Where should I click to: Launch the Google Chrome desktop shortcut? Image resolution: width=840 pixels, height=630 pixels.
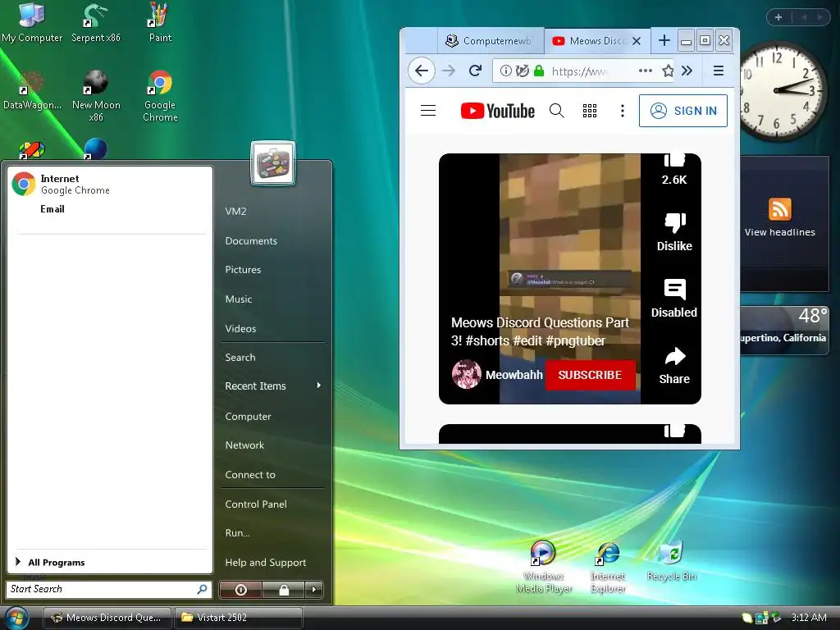pyautogui.click(x=160, y=95)
